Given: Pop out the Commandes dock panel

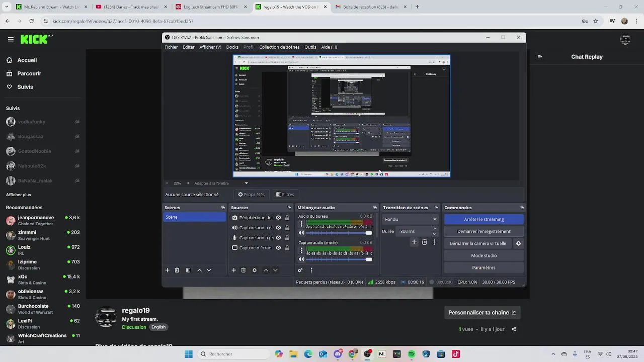Looking at the screenshot, I should (522, 208).
